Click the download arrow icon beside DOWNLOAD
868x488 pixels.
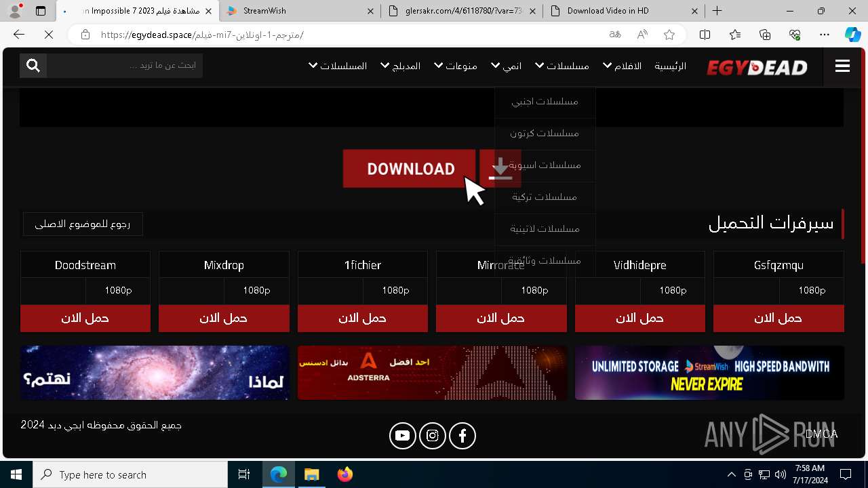[x=500, y=168]
